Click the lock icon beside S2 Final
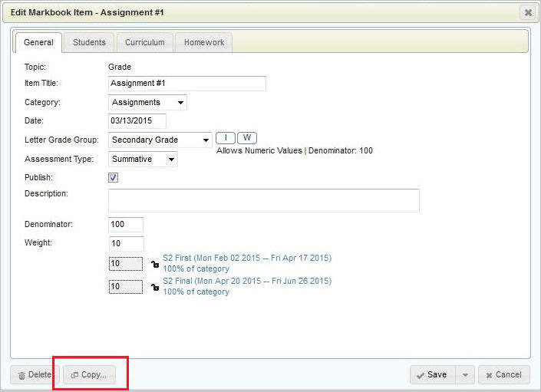The image size is (541, 392). point(154,287)
